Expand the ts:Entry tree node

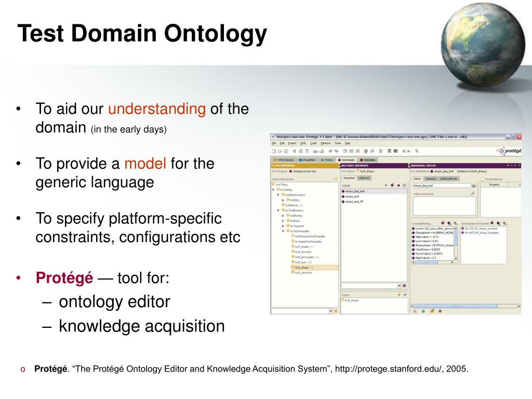click(283, 200)
